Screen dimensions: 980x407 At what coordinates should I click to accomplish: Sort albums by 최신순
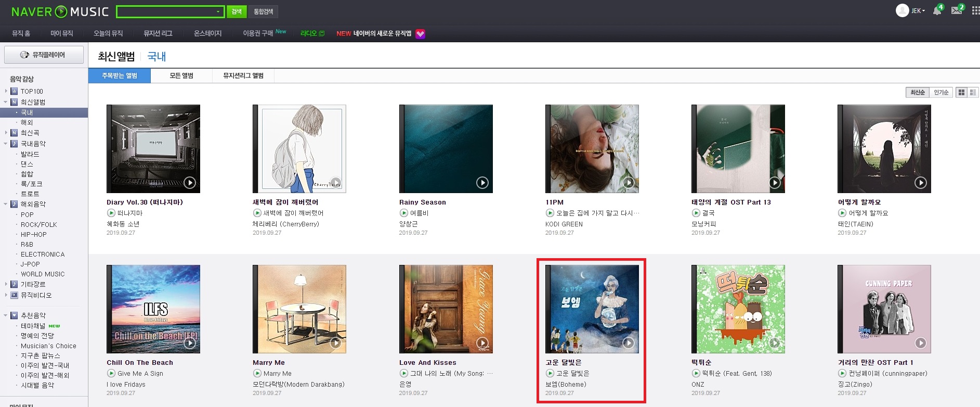coord(918,92)
